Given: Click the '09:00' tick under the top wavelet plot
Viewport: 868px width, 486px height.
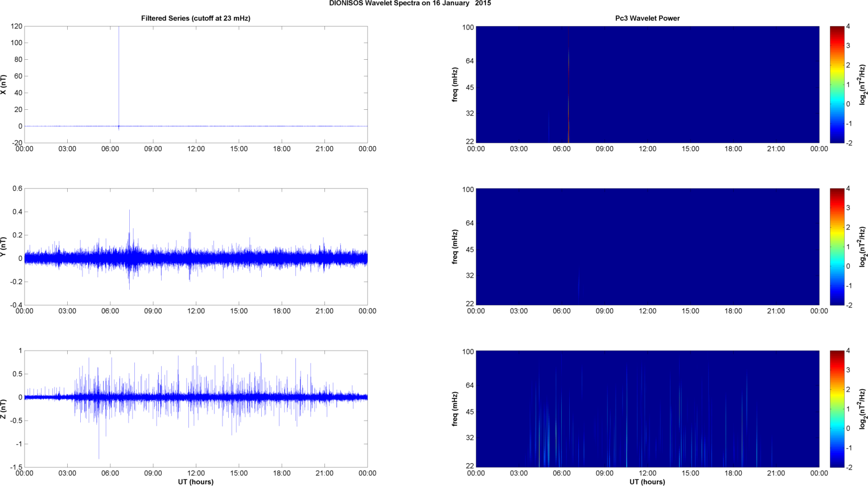Looking at the screenshot, I should (x=604, y=149).
